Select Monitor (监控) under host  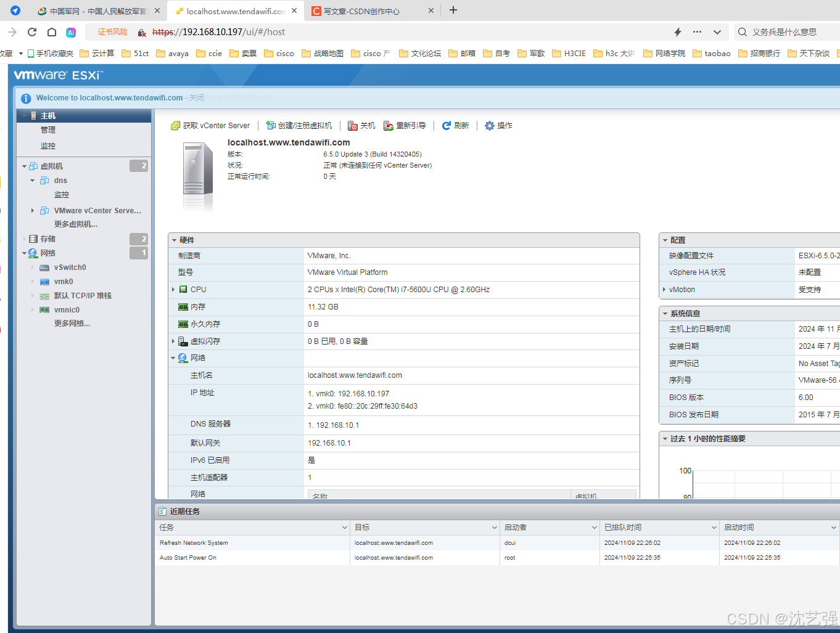click(48, 146)
